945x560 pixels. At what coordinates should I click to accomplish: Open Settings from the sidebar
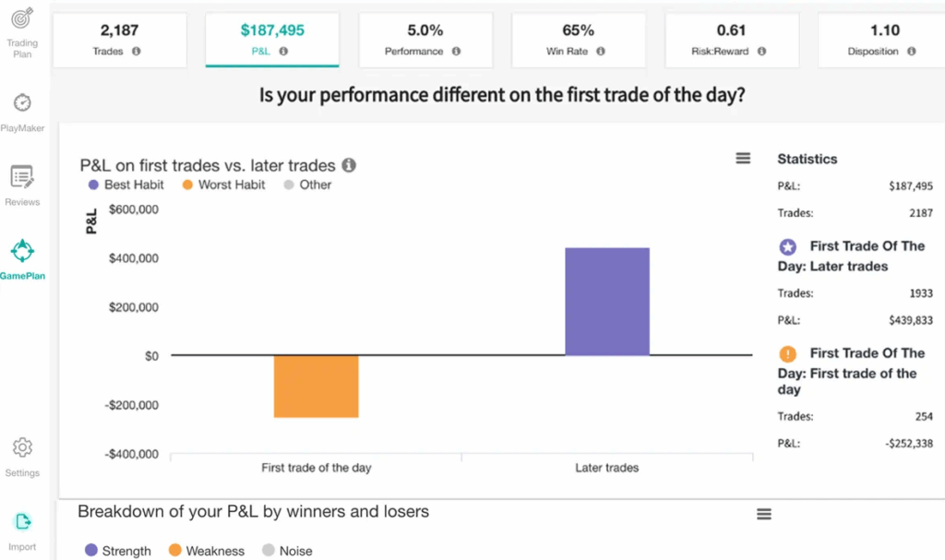pyautogui.click(x=21, y=455)
